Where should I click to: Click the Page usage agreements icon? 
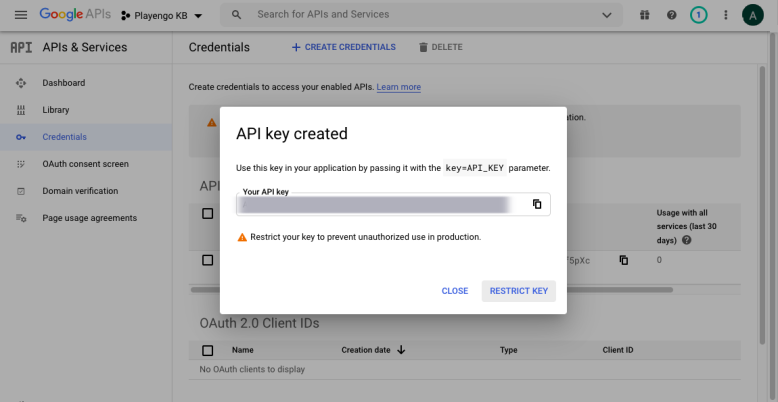click(x=21, y=218)
